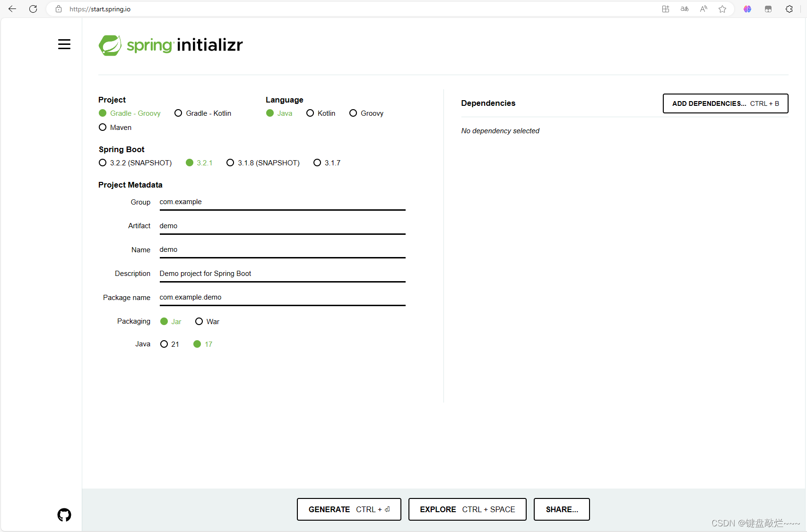Choose Groovy as the language
807x532 pixels.
[366, 113]
